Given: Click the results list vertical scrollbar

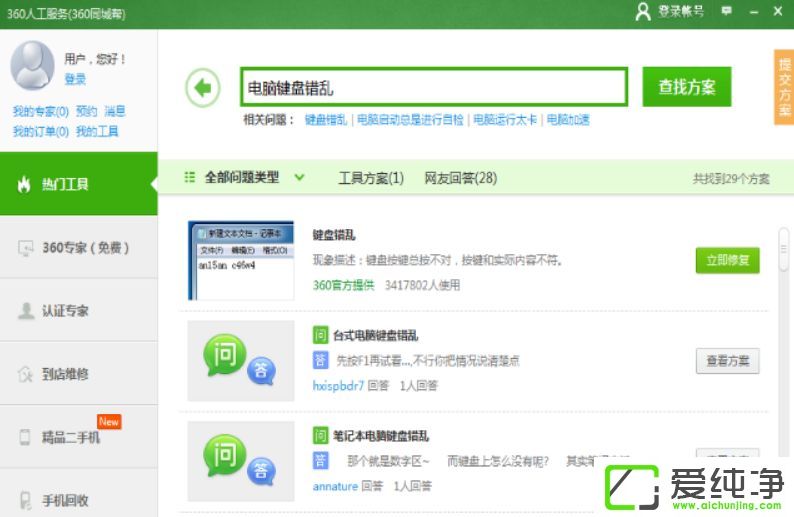Looking at the screenshot, I should (x=783, y=250).
